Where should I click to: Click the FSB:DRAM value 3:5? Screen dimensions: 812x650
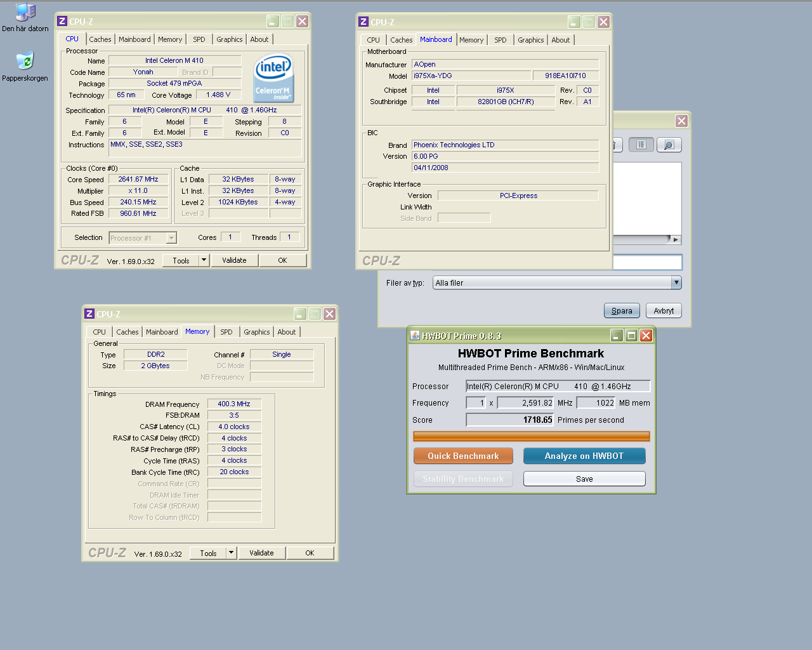coord(234,415)
